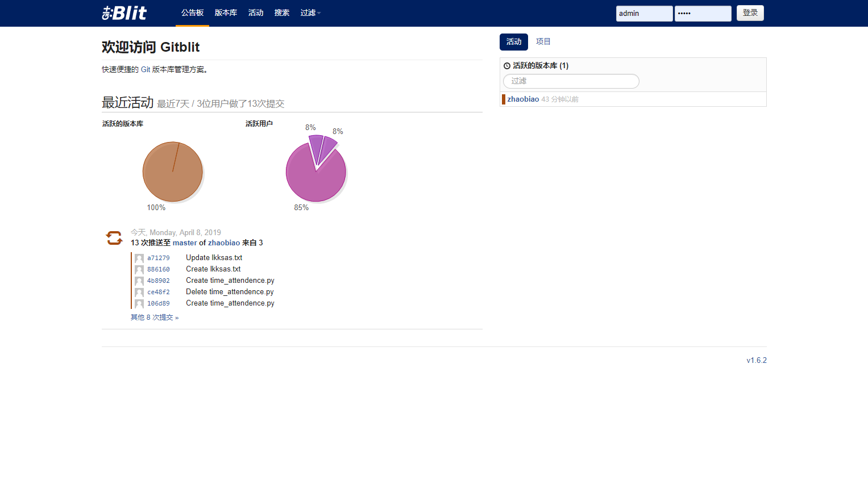Open the 活动 item in top navigation
Viewport: 868px width, 489px height.
click(x=256, y=13)
